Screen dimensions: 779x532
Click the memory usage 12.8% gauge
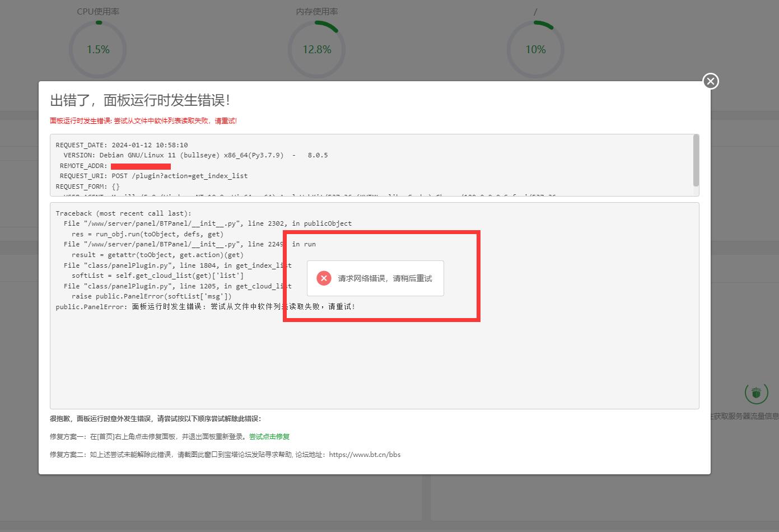316,50
